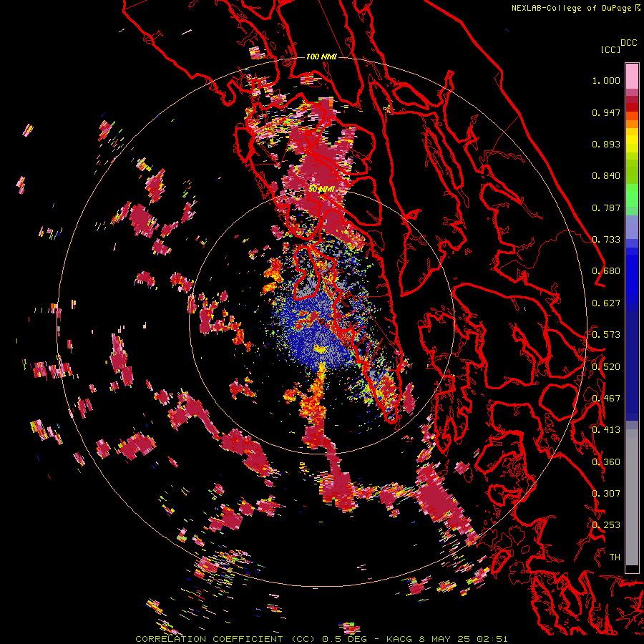Click the CORRELATION COEFFICIENT (CC) caption text
The image size is (644, 644).
click(x=225, y=639)
